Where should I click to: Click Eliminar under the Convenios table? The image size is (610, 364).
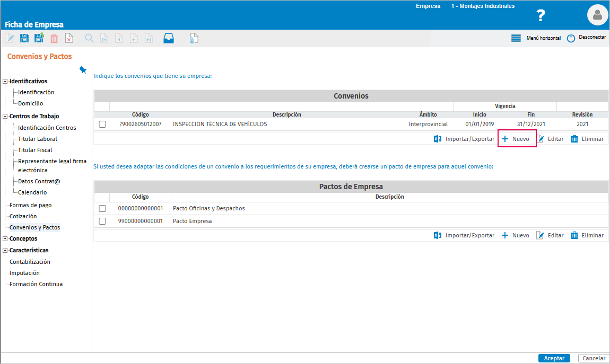587,139
